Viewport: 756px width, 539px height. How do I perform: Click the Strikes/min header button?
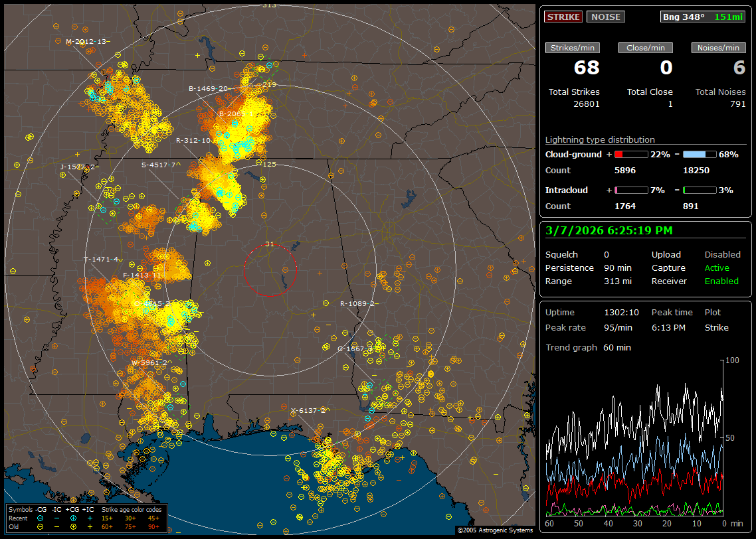tap(573, 48)
